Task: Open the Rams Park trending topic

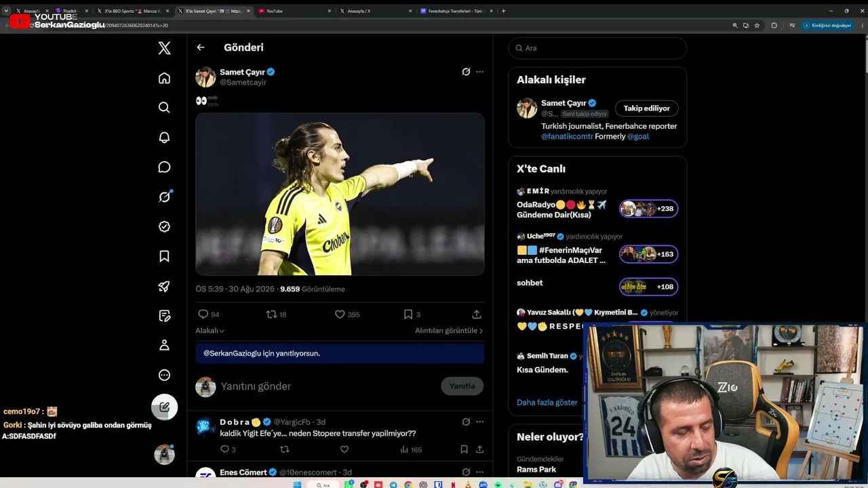Action: coord(536,469)
